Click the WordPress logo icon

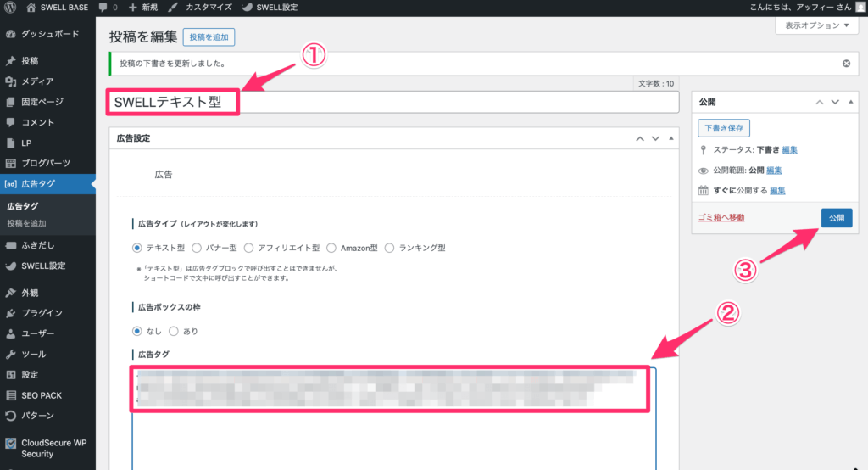tap(11, 7)
